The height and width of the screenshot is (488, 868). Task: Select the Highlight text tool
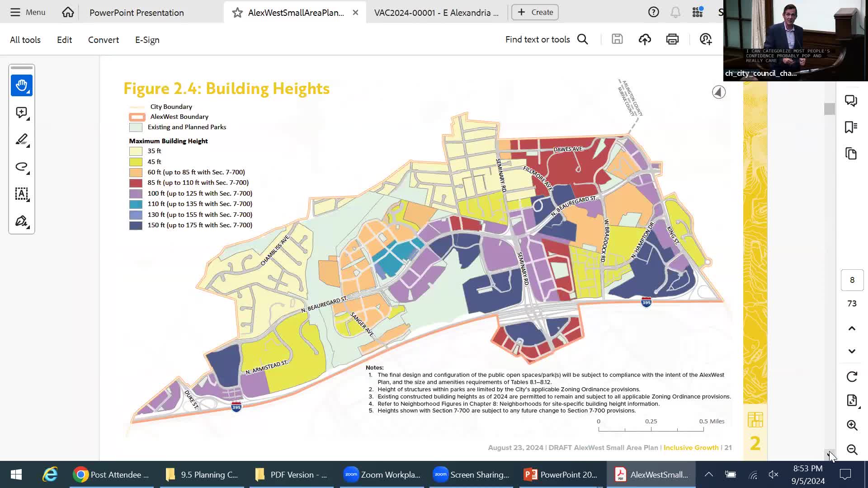[x=21, y=139]
